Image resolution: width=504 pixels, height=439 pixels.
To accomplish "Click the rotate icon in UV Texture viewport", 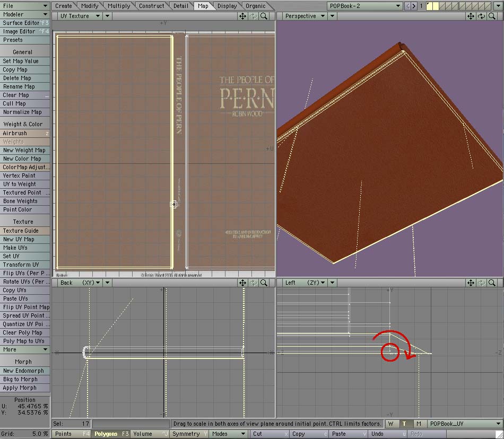I will 253,16.
